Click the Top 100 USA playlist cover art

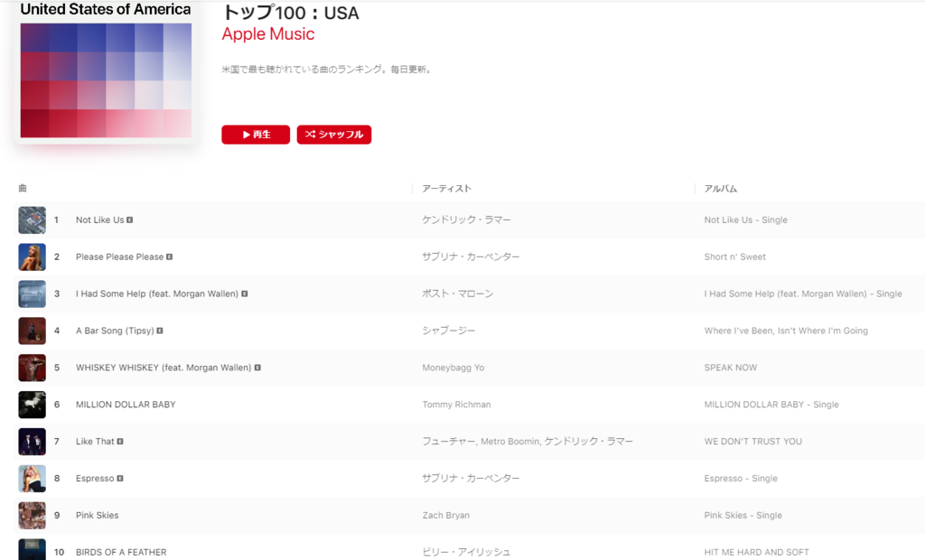click(x=106, y=77)
